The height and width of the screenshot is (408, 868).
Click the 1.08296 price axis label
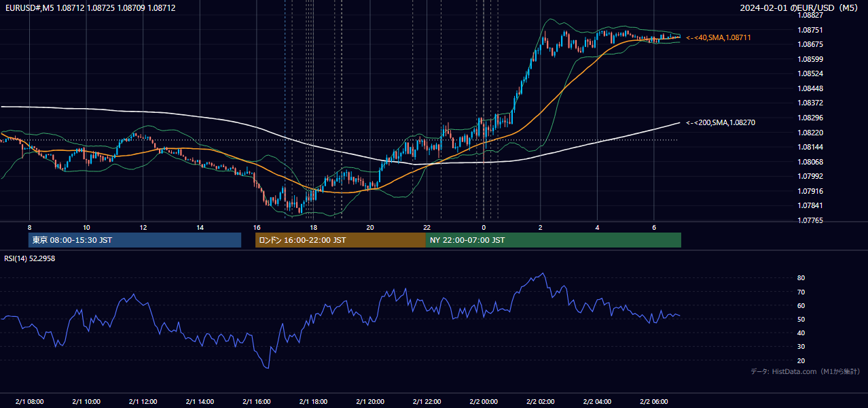[811, 118]
